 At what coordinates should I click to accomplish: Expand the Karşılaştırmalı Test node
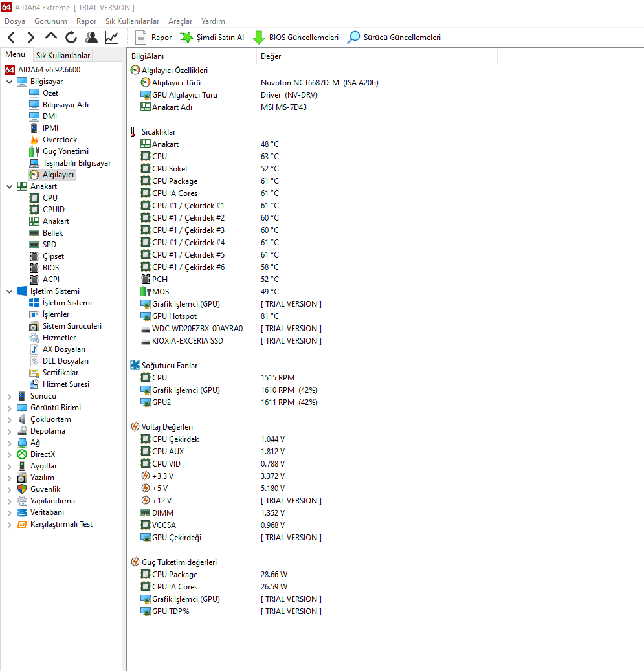10,525
